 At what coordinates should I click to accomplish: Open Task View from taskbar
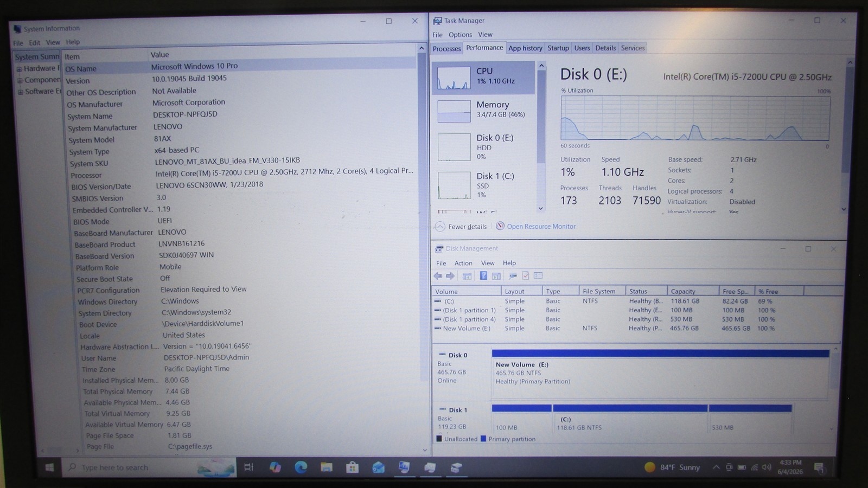pos(249,467)
